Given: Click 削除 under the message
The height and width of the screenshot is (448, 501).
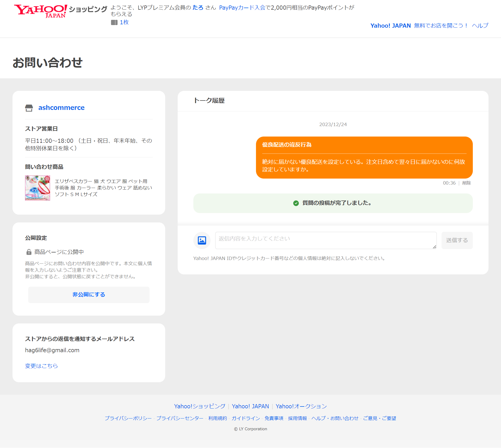Looking at the screenshot, I should point(467,183).
